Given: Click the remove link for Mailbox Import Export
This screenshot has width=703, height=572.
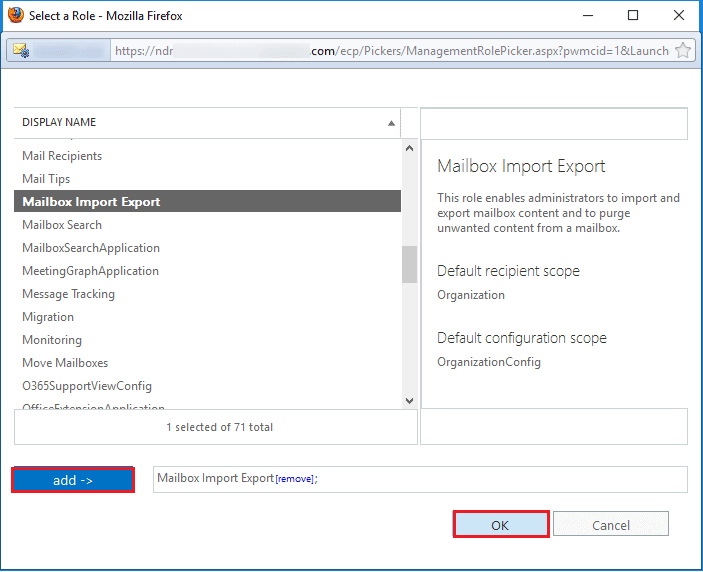Looking at the screenshot, I should point(295,479).
